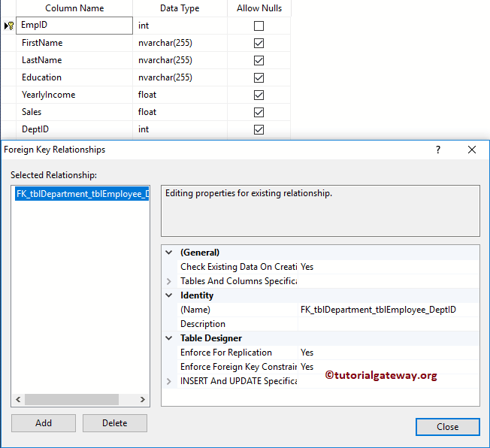Click the Education column name cell
Screen dimensions: 490x448
[74, 77]
